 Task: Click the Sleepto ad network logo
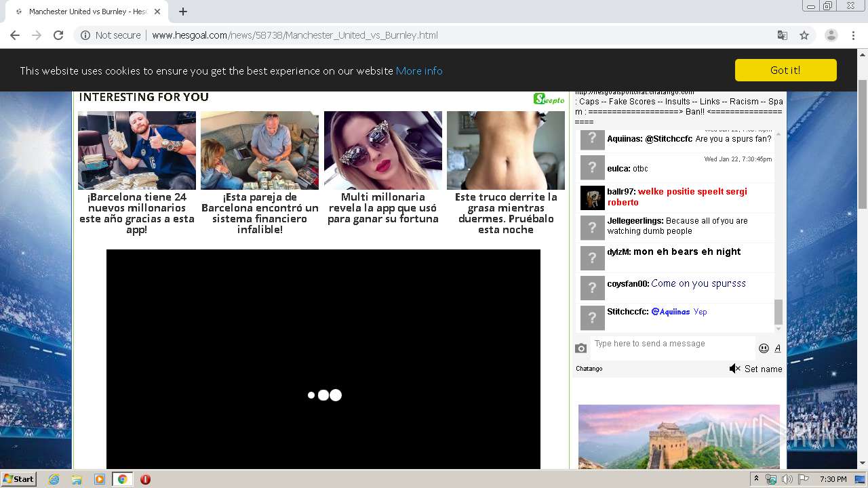tap(549, 99)
